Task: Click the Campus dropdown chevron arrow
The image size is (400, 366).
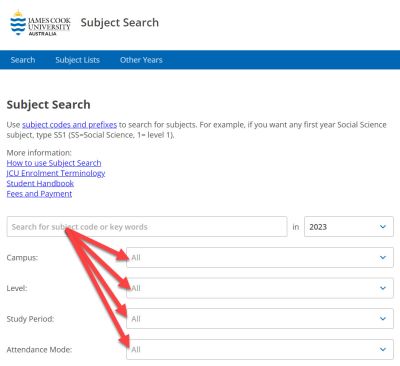Action: coord(383,257)
